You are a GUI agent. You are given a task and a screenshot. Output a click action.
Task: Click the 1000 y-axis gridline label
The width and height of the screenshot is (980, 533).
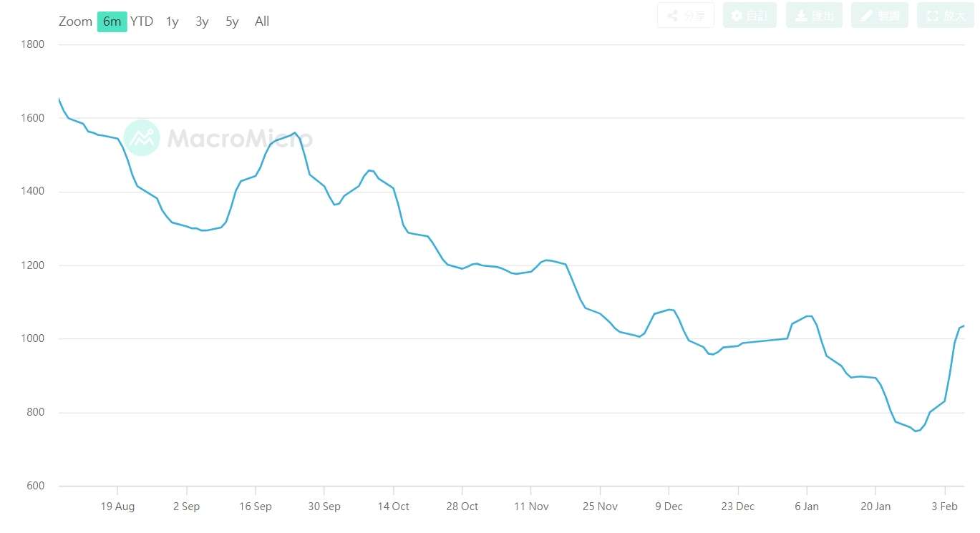[32, 338]
